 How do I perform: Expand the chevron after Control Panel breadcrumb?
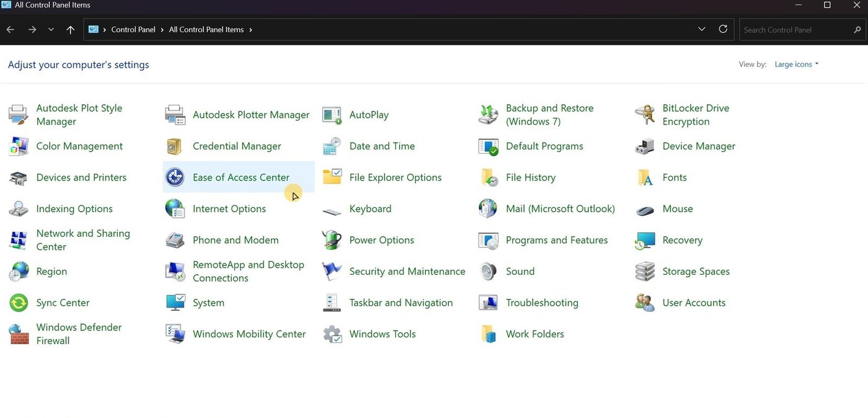coord(162,30)
